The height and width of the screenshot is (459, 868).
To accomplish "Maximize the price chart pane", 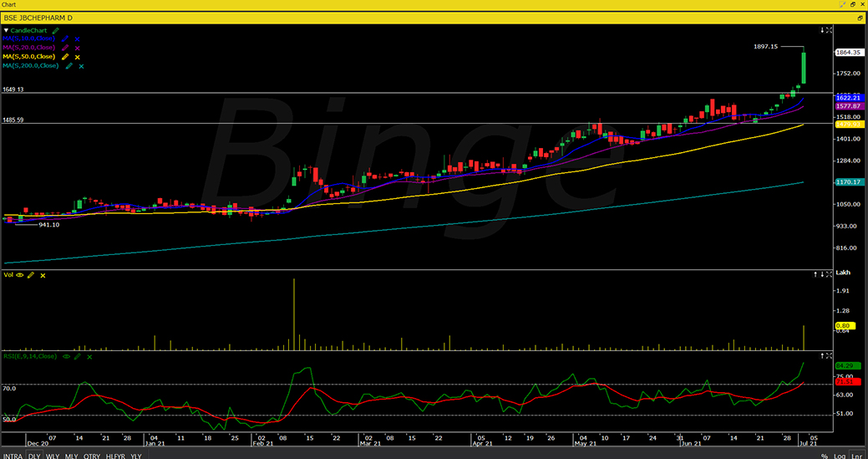I will [x=829, y=30].
